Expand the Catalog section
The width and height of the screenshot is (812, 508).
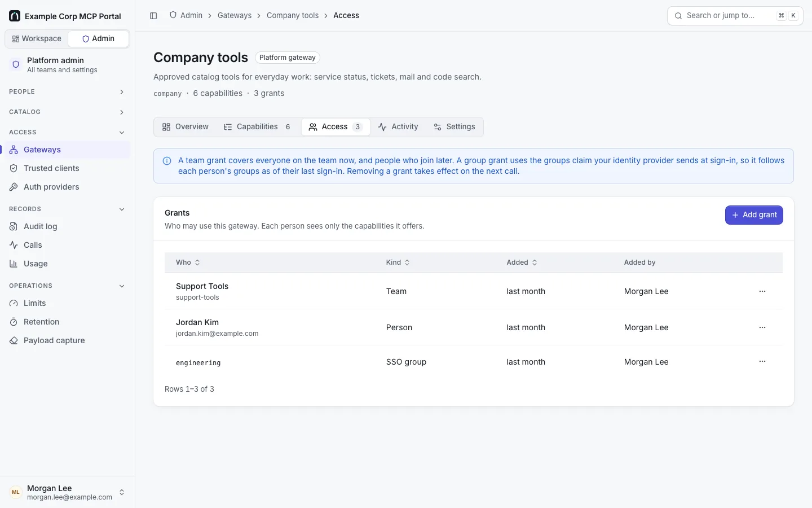67,112
